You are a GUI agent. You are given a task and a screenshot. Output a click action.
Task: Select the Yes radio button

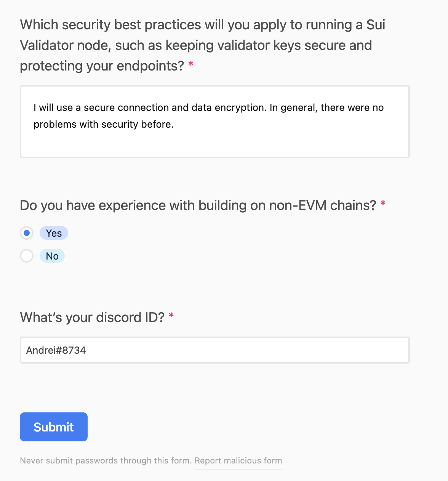click(x=27, y=233)
